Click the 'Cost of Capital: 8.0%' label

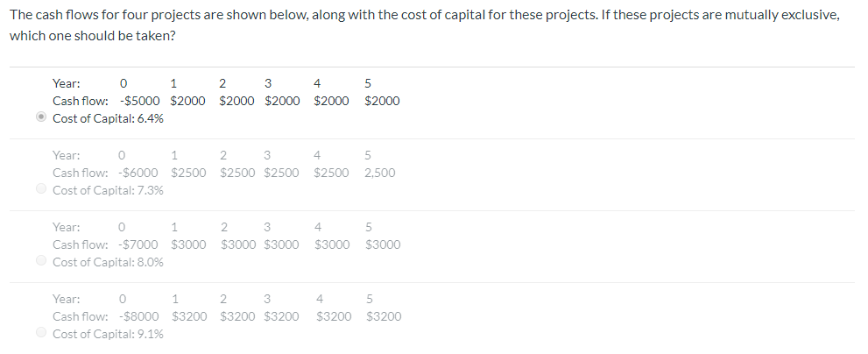point(108,262)
